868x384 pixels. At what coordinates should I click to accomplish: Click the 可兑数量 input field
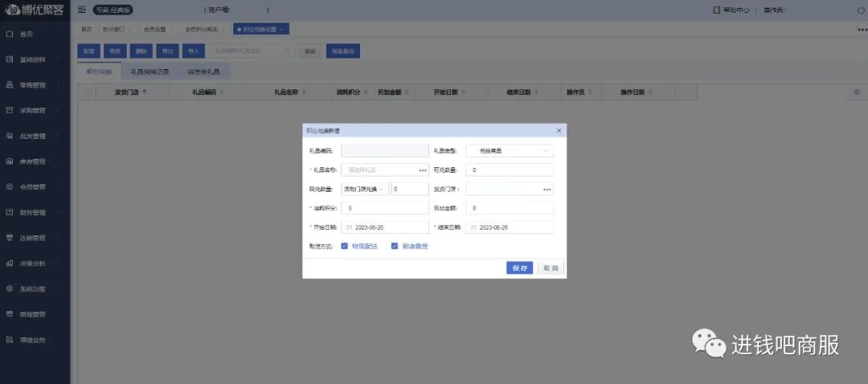click(x=510, y=170)
